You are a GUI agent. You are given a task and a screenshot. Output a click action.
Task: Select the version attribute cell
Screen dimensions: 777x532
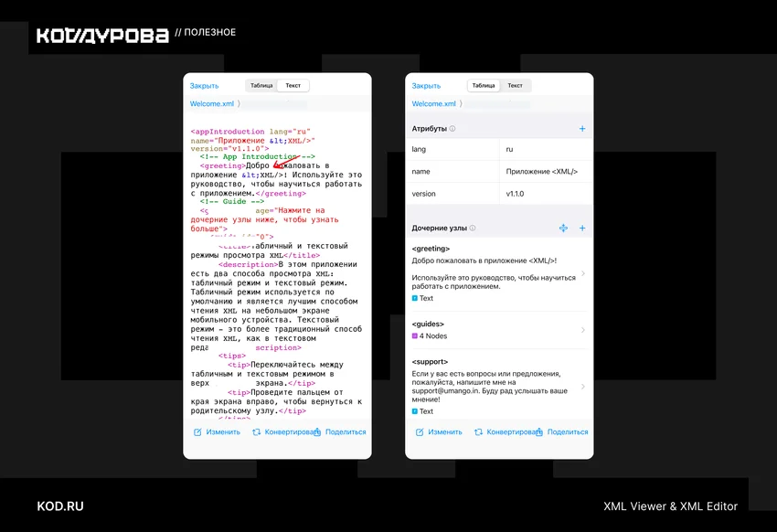coord(452,194)
